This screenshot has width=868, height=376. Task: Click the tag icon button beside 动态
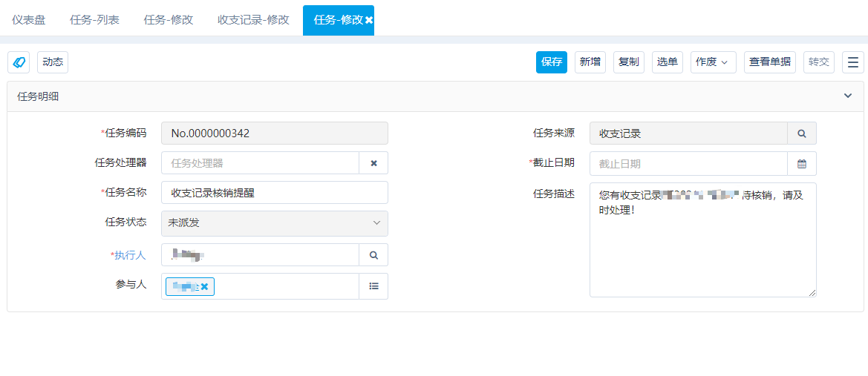tap(19, 62)
